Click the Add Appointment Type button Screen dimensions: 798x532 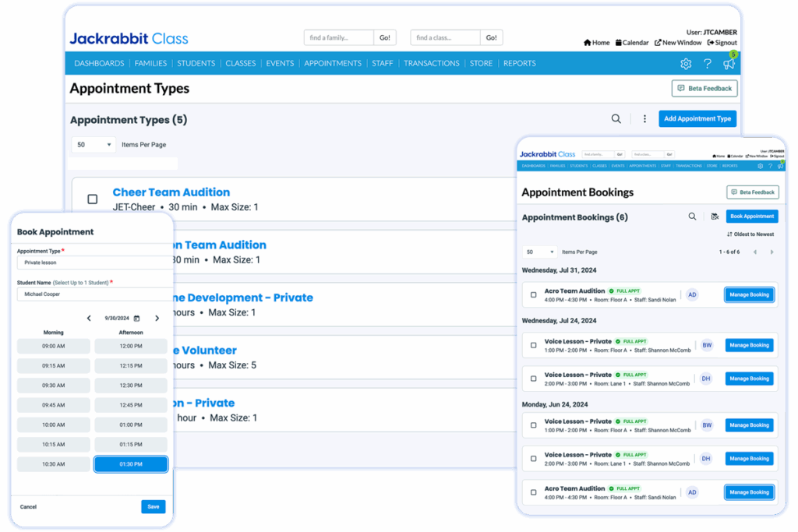coord(697,118)
